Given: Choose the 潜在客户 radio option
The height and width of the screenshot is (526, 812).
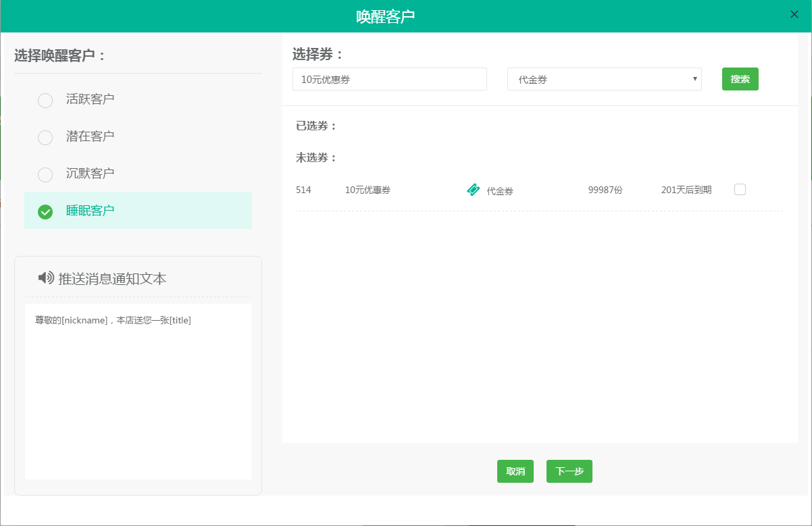Looking at the screenshot, I should point(45,138).
